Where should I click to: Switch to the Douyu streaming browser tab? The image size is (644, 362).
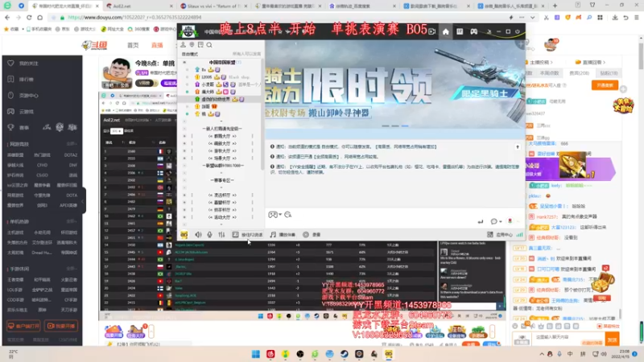click(x=66, y=6)
